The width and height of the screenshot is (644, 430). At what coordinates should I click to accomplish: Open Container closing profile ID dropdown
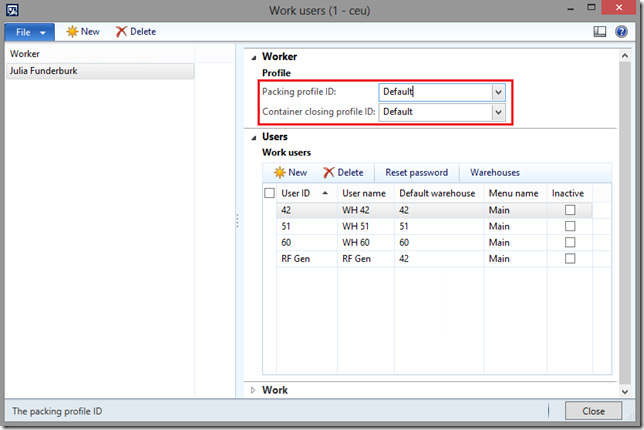tap(498, 112)
